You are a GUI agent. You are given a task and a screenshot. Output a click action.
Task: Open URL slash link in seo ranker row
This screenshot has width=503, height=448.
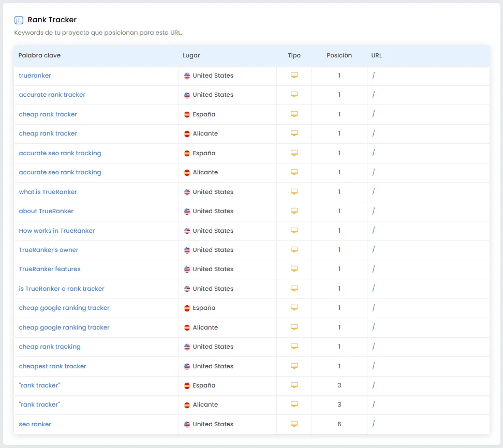(x=374, y=424)
